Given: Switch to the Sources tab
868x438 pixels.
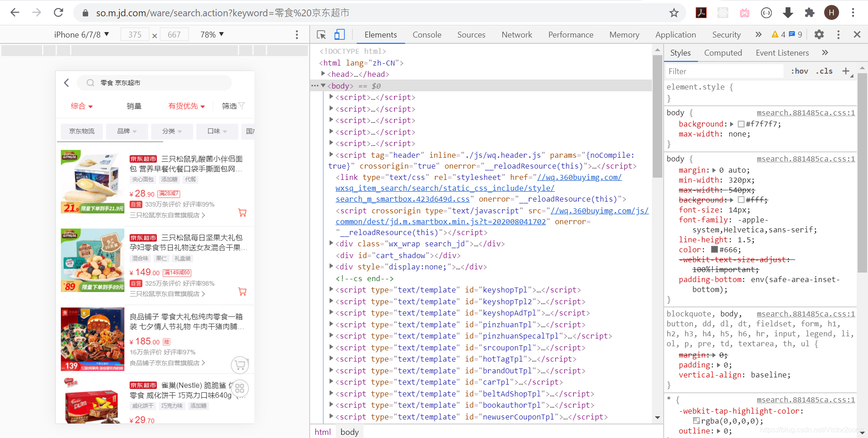Looking at the screenshot, I should coord(471,35).
